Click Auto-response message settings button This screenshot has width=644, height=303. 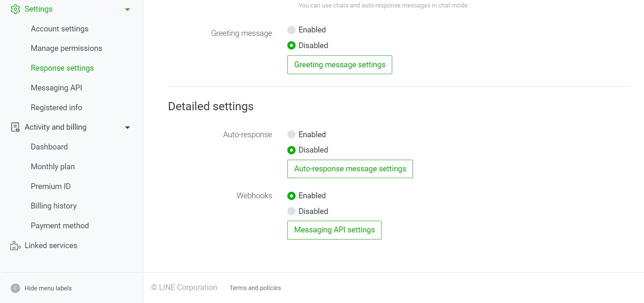350,169
